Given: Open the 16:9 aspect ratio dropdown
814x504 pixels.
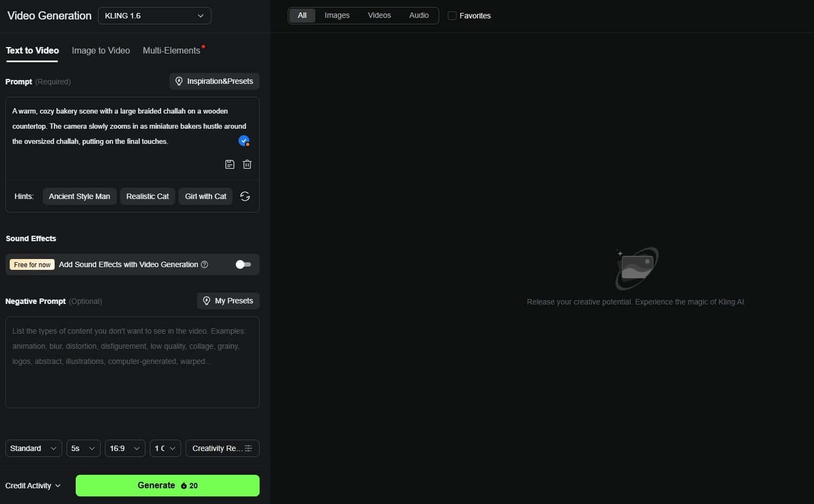Looking at the screenshot, I should tap(125, 448).
